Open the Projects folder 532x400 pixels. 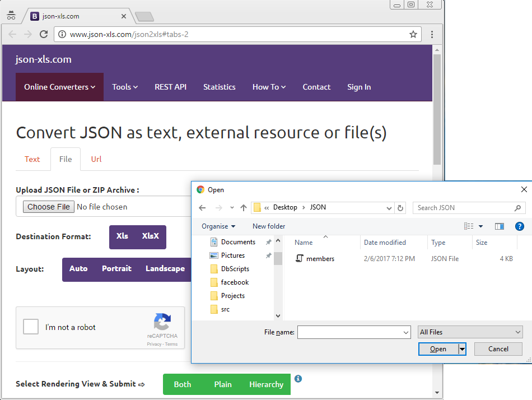(x=233, y=296)
